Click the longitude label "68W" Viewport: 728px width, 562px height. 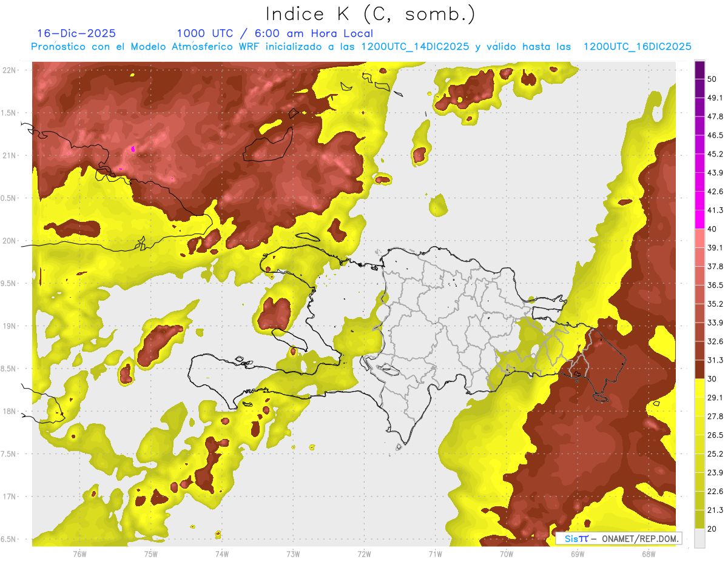point(649,554)
